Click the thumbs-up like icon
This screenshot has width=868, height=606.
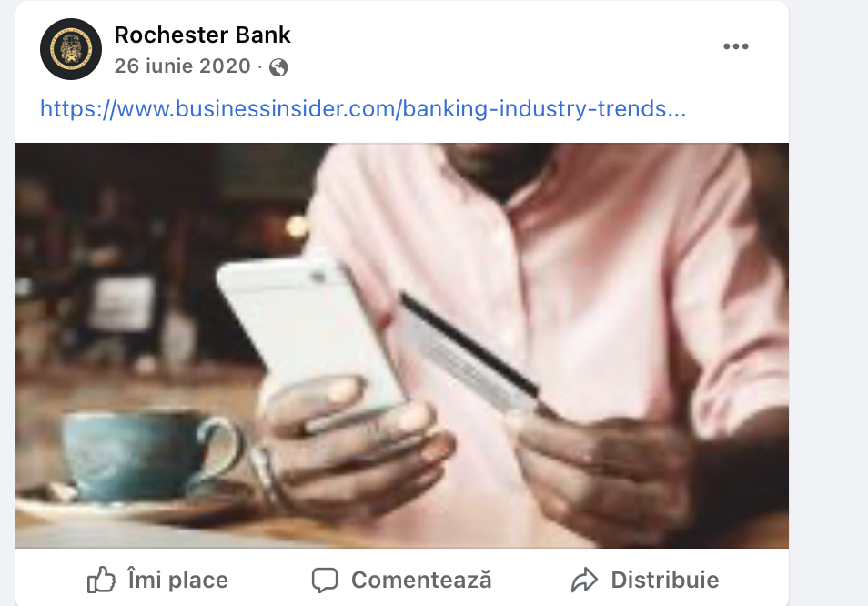pos(101,580)
